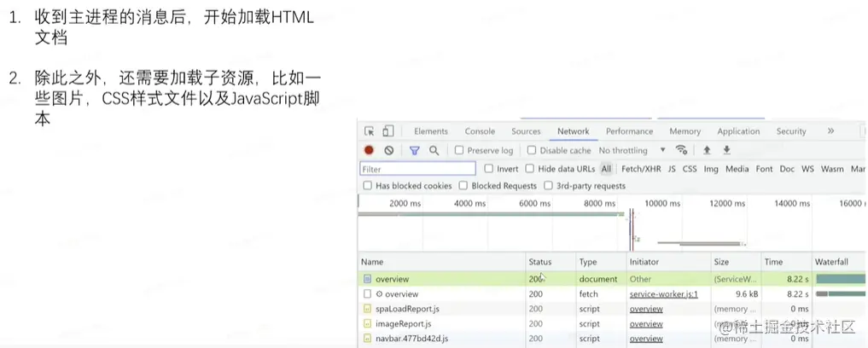Open the No throttling dropdown
This screenshot has height=348, width=868.
(x=632, y=150)
